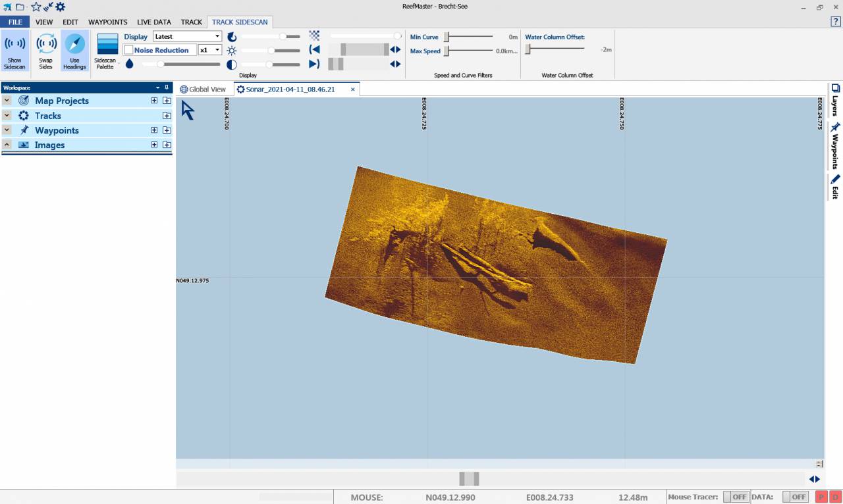The height and width of the screenshot is (504, 843).
Task: Switch to the Global View tab
Action: coord(203,89)
